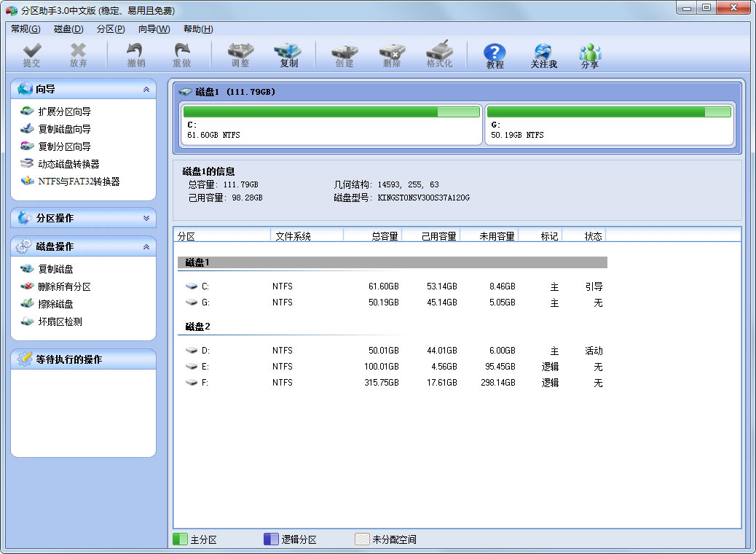Click the 提交 (Commit) toolbar icon

coord(31,55)
